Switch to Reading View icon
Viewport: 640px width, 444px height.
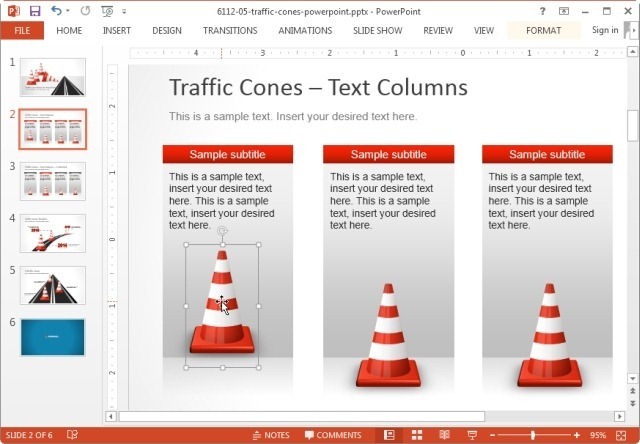(x=444, y=435)
